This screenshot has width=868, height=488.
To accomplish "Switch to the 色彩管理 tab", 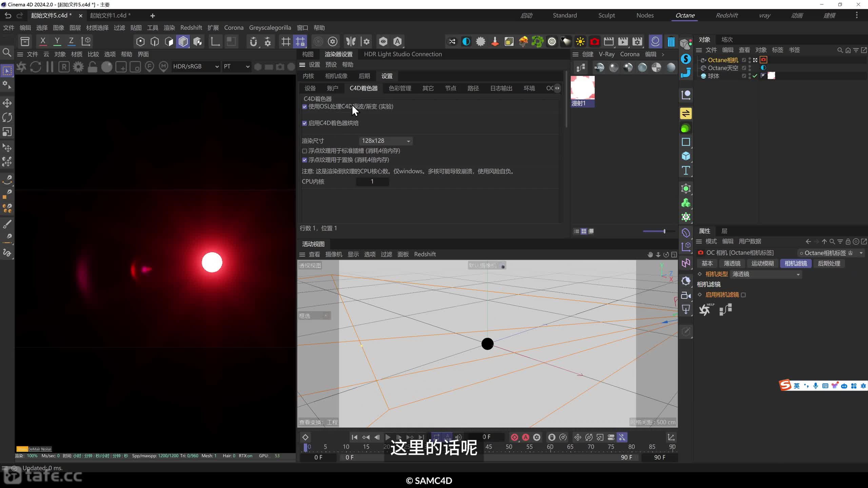I will tap(400, 88).
